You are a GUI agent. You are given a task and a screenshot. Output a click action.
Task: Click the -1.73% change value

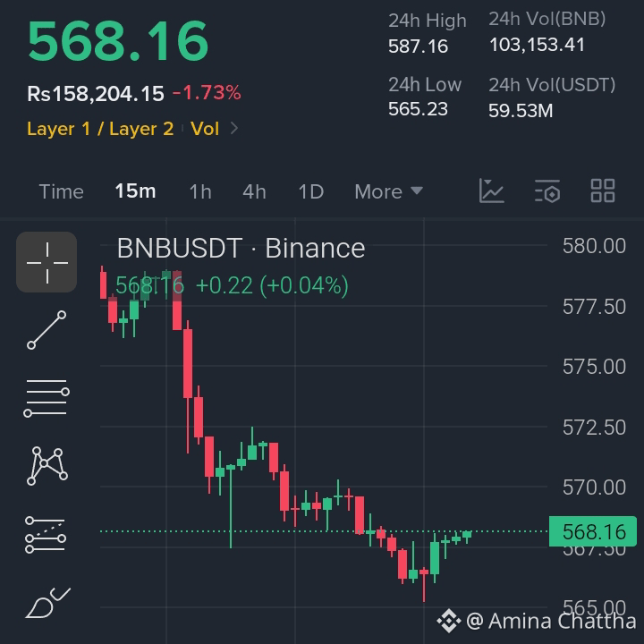pyautogui.click(x=207, y=92)
